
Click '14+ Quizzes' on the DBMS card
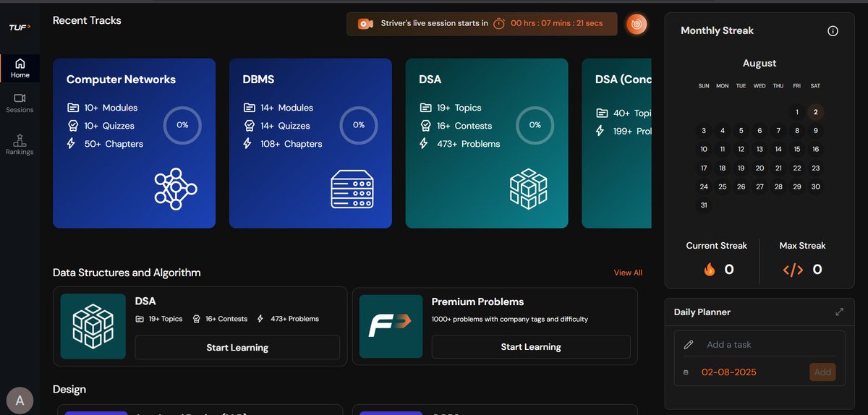tap(285, 126)
